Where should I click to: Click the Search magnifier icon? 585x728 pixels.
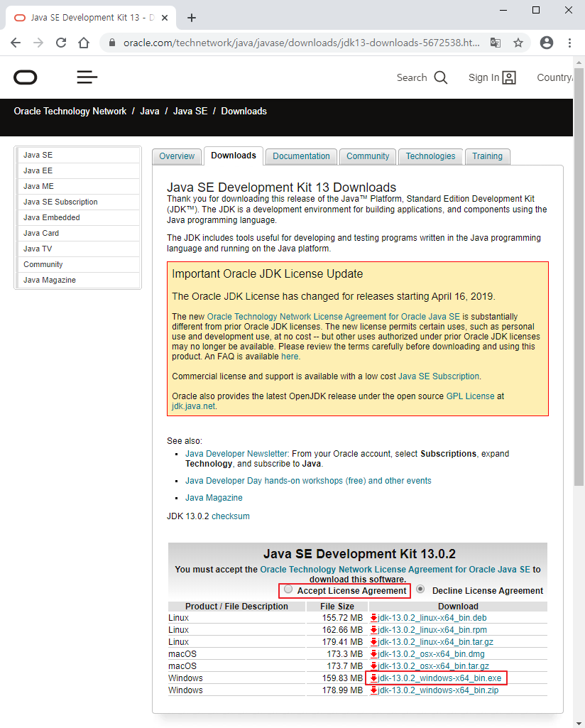[x=441, y=77]
